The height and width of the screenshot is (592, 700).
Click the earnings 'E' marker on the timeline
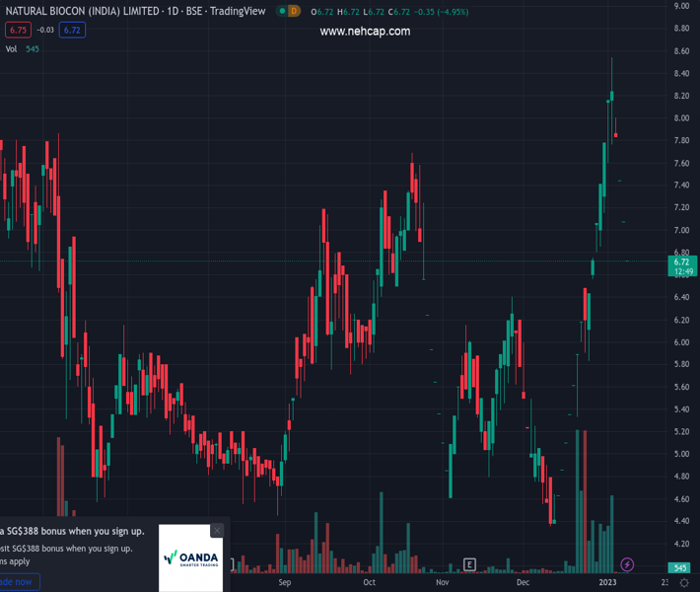pyautogui.click(x=470, y=564)
